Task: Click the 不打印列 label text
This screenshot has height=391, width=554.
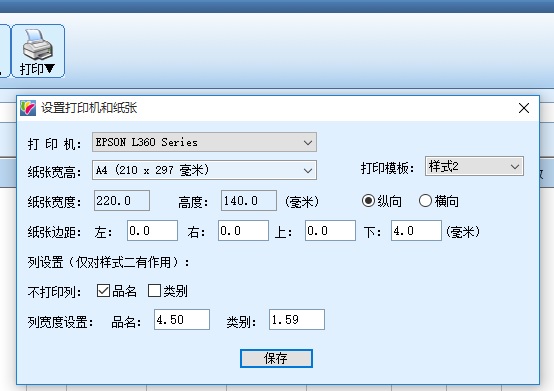Action: click(x=54, y=292)
